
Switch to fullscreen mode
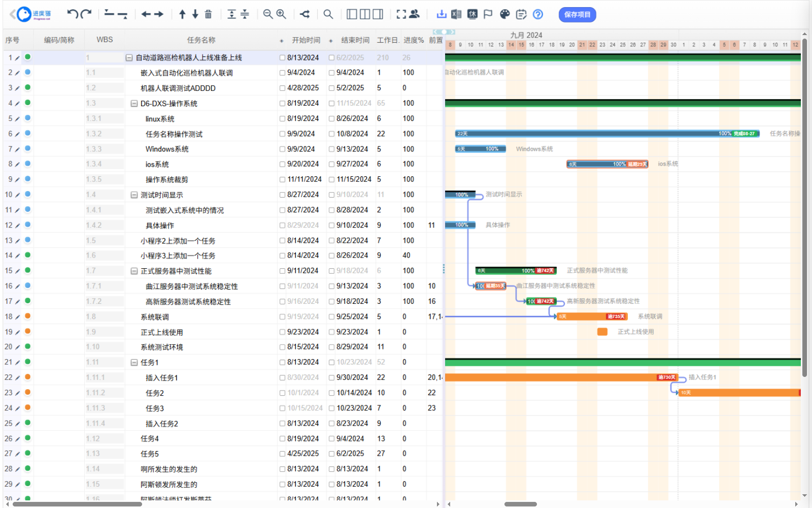[x=401, y=14]
